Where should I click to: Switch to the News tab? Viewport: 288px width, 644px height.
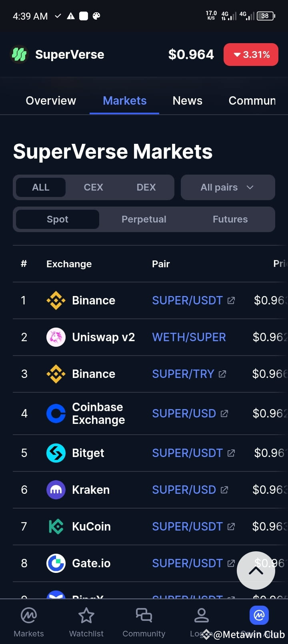tap(188, 101)
